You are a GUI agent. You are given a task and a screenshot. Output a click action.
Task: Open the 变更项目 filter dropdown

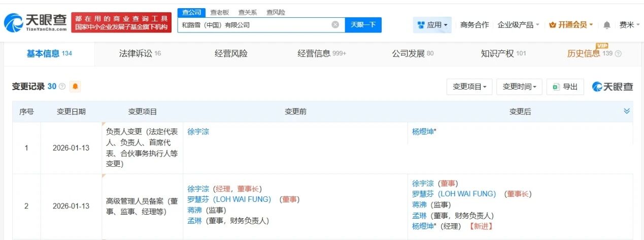click(469, 87)
